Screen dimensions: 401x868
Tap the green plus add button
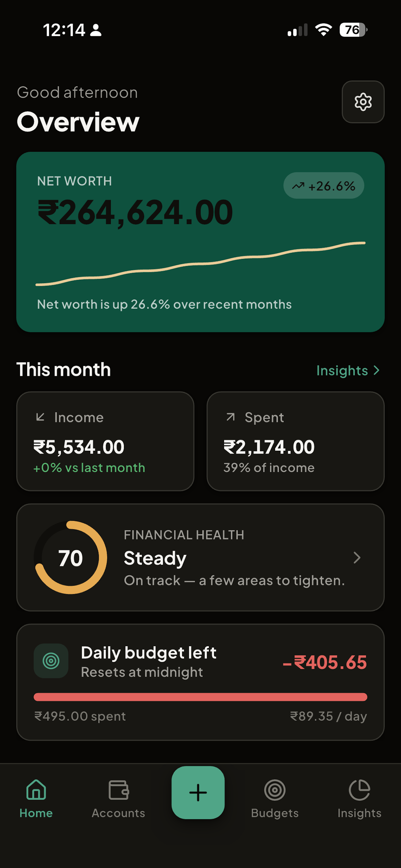pos(198,792)
